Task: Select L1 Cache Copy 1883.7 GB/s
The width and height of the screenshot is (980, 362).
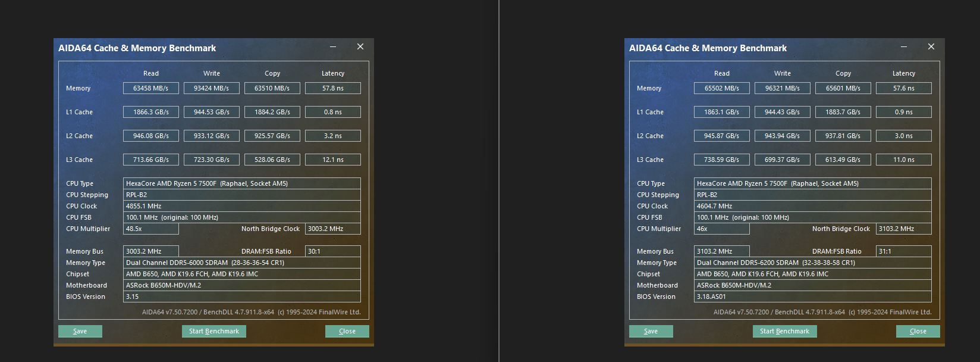Action: point(843,112)
